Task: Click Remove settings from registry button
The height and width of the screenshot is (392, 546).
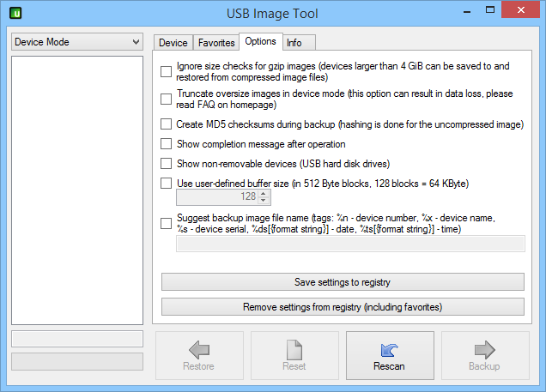Action: pyautogui.click(x=343, y=306)
